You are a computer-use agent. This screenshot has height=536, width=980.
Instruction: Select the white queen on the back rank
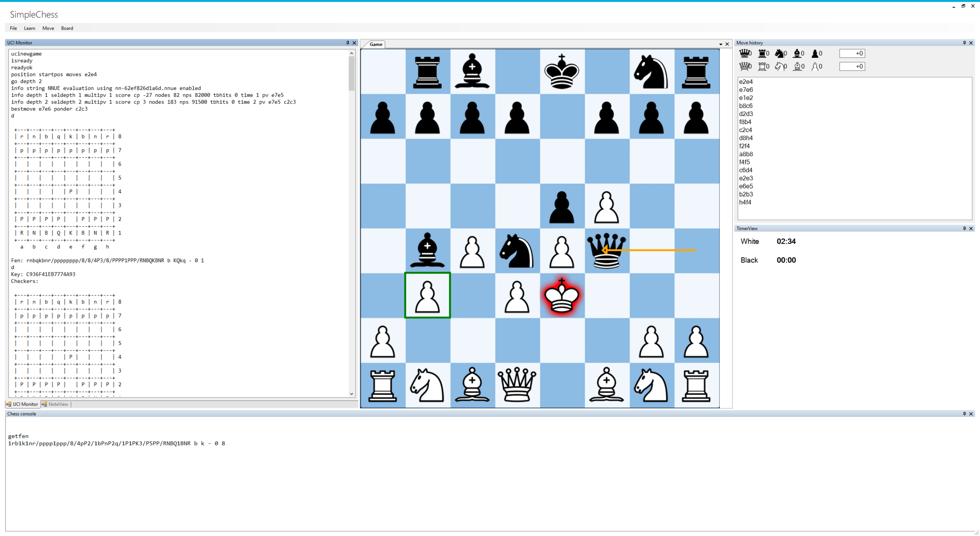(x=517, y=385)
